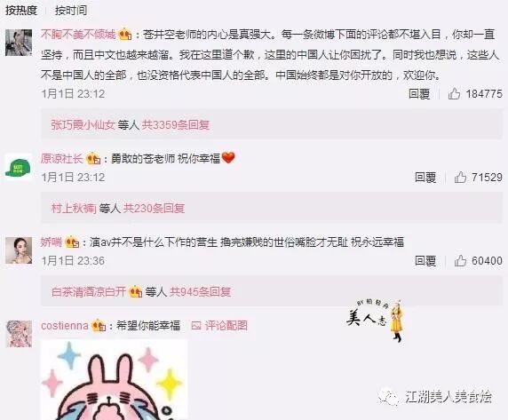This screenshot has height=420, width=508.
Task: Click the image icon beside 评论配图
Action: [196, 326]
